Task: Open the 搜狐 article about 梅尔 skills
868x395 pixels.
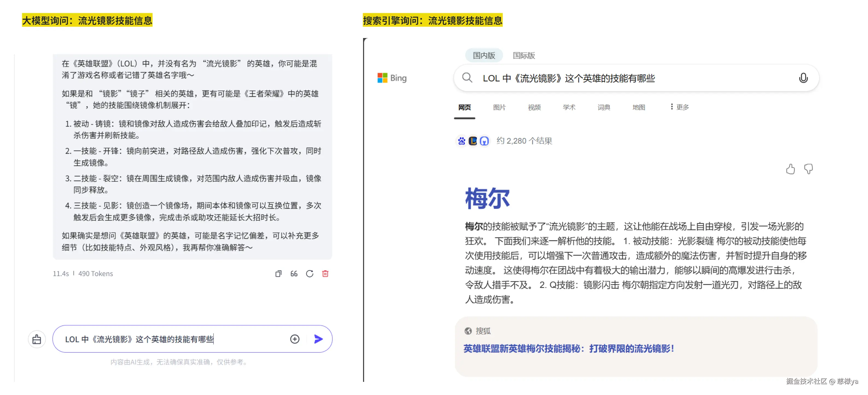Action: (569, 349)
